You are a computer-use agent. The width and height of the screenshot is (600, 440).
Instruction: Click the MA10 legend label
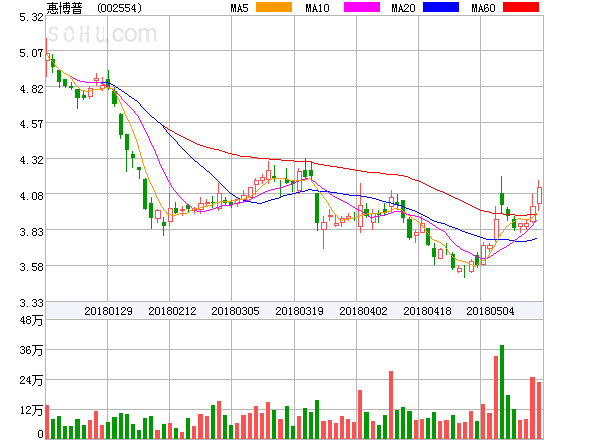pyautogui.click(x=317, y=8)
